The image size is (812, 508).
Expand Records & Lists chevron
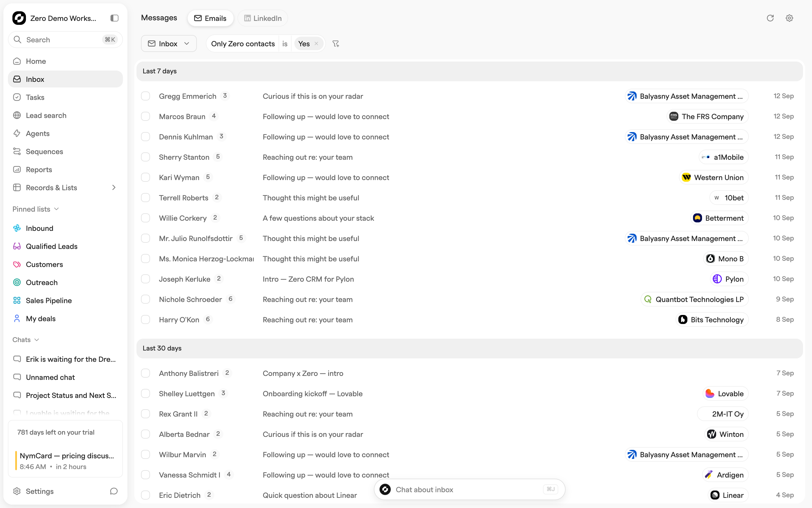coord(114,187)
